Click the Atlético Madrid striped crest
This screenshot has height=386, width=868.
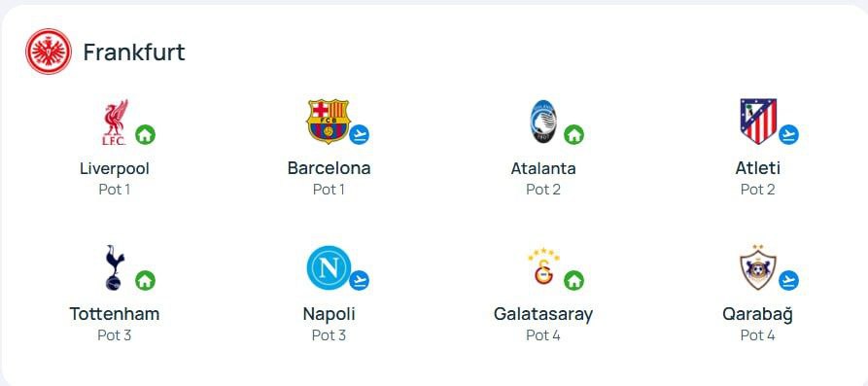(758, 122)
